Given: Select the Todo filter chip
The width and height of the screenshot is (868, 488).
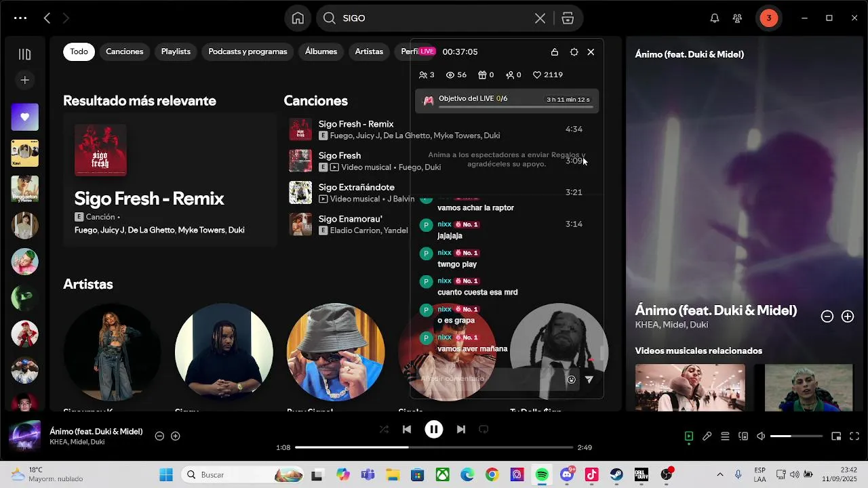Looking at the screenshot, I should click(79, 52).
